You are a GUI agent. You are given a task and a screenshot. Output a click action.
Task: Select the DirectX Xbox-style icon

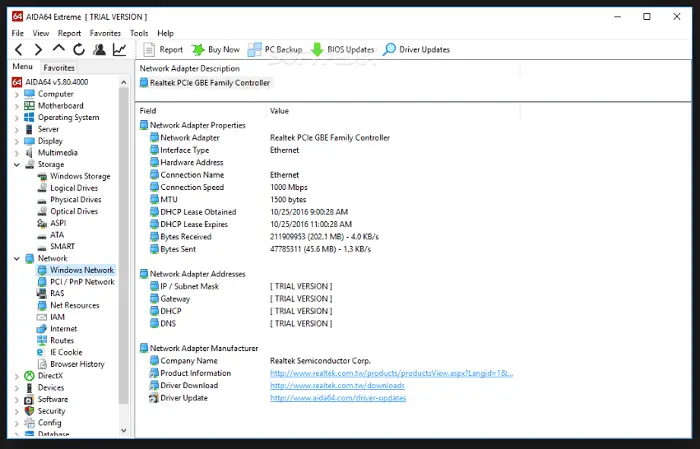(29, 376)
